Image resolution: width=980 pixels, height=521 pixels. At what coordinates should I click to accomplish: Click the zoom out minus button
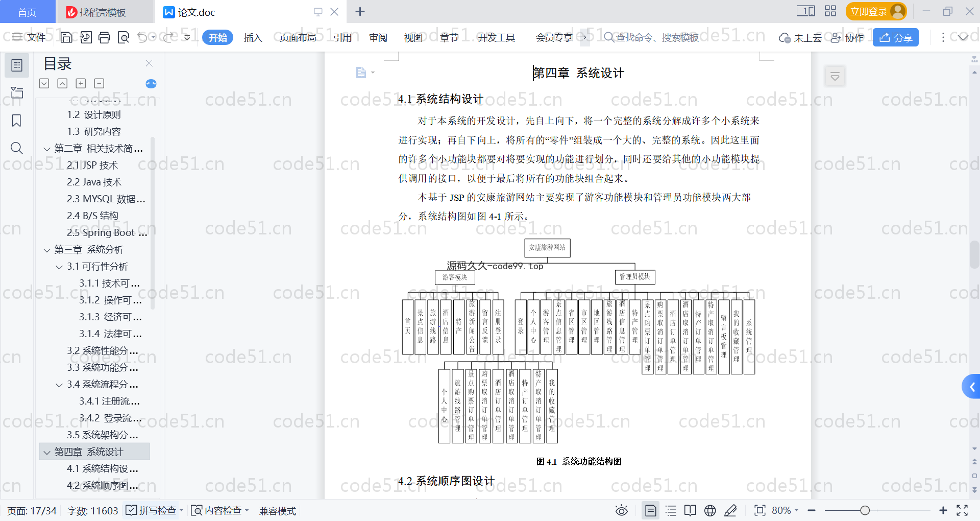[x=812, y=510]
